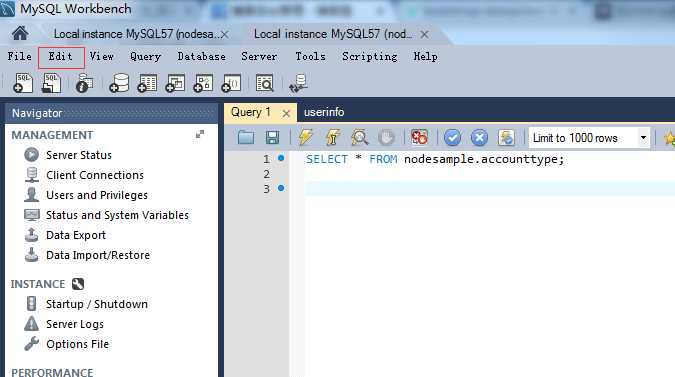
Task: Click the line number 2 in gutter
Action: [x=266, y=174]
